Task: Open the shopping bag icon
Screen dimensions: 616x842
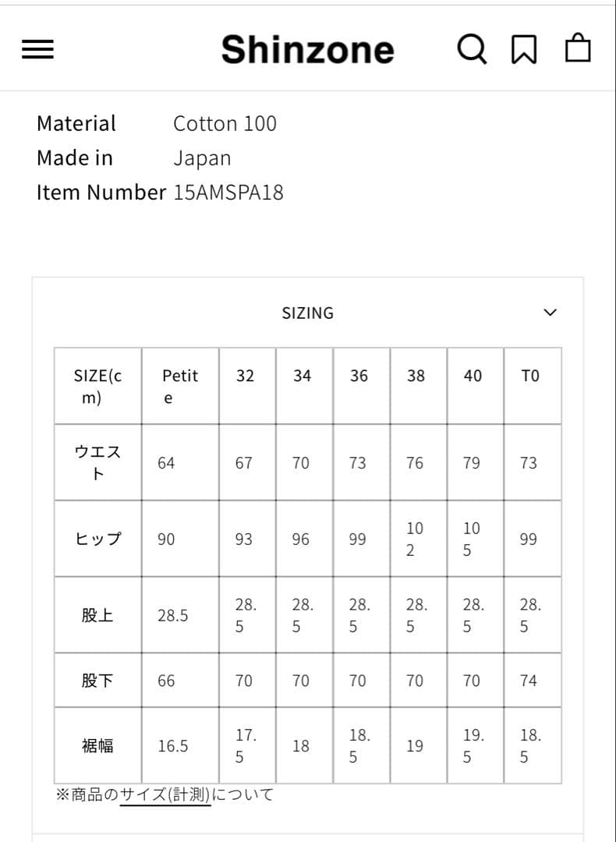Action: point(578,48)
